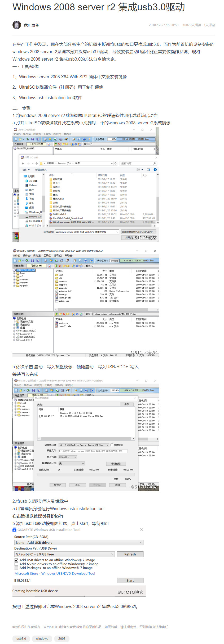The image size is (224, 644).
Task: Toggle the preview pane icon in open ISO dialog
Action: pyautogui.click(x=148, y=170)
